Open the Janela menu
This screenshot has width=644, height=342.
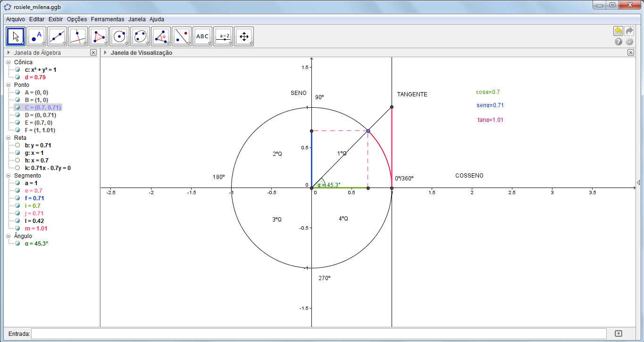point(137,19)
